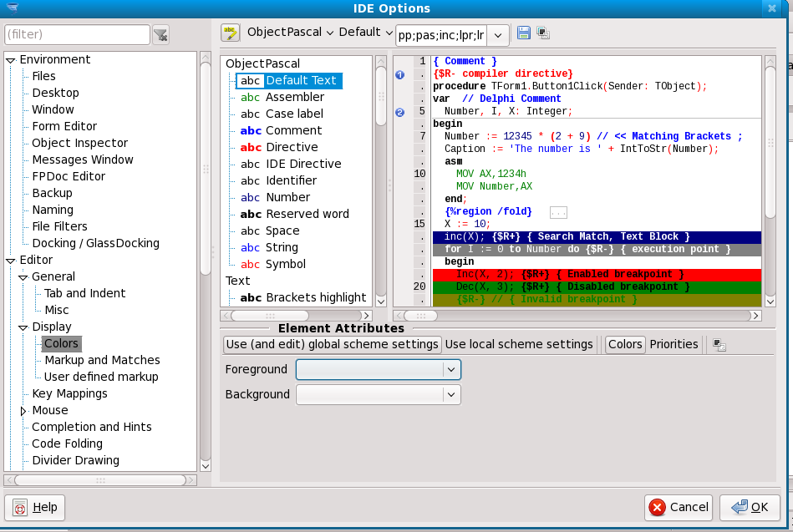The height and width of the screenshot is (532, 793).
Task: Click the folded region ellipsis box in preview
Action: click(x=558, y=212)
